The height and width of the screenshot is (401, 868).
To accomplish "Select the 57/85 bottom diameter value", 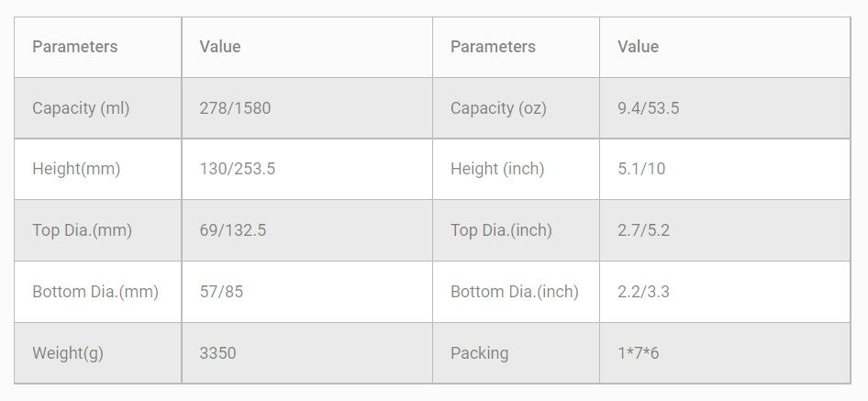I will [221, 292].
